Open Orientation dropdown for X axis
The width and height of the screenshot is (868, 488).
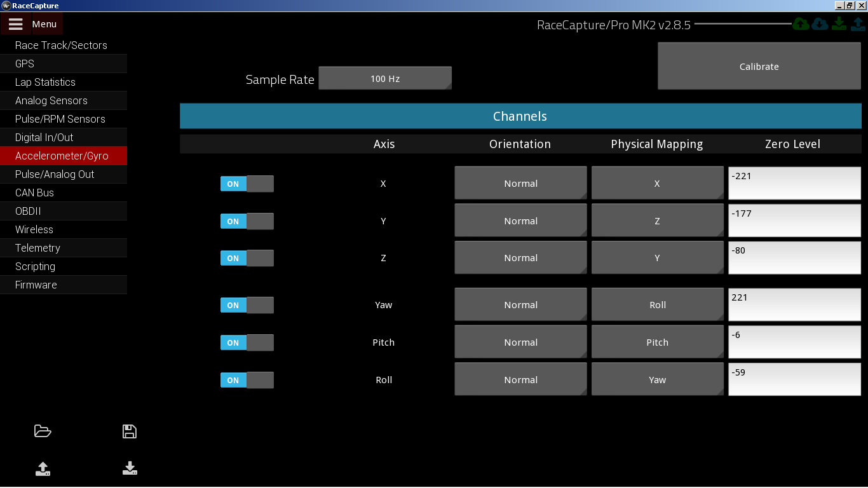coord(520,183)
